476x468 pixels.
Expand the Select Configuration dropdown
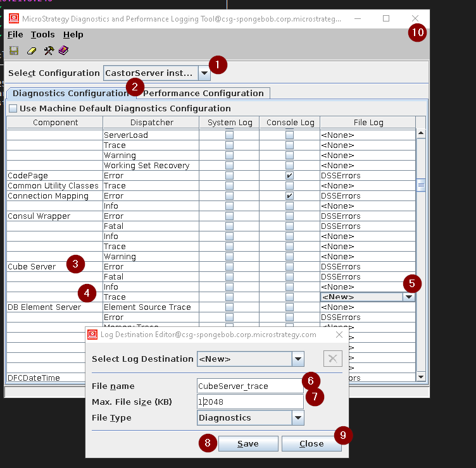(x=204, y=73)
